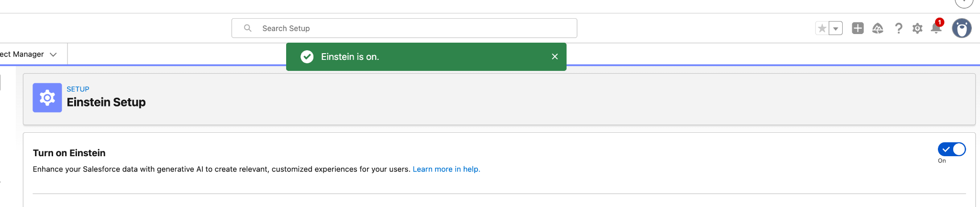Open the Favorites list dropdown arrow
The height and width of the screenshot is (207, 980).
[835, 28]
